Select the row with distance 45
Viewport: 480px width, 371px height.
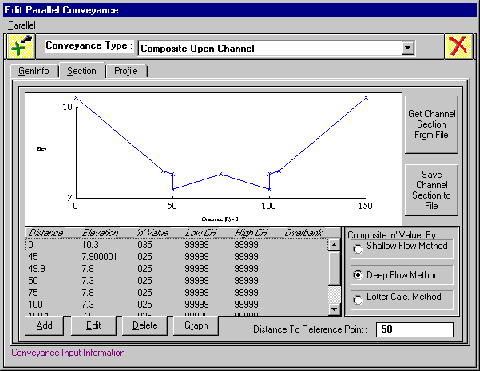coord(177,257)
